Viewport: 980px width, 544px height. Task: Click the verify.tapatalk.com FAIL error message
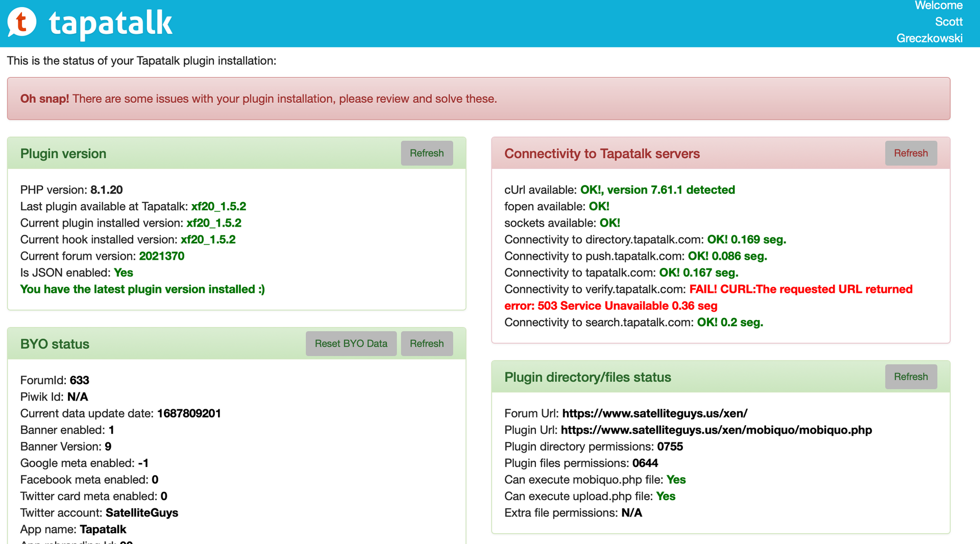pos(708,298)
